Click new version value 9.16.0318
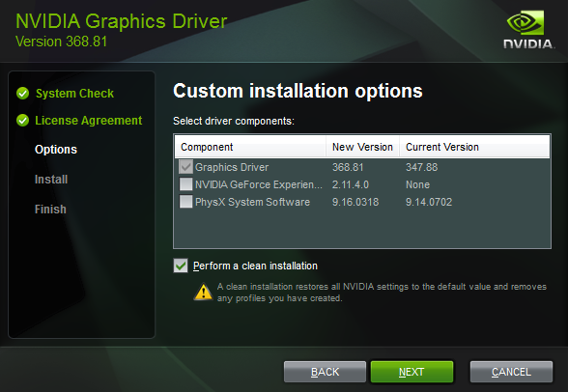Screen dimensions: 568x392 (x=355, y=202)
